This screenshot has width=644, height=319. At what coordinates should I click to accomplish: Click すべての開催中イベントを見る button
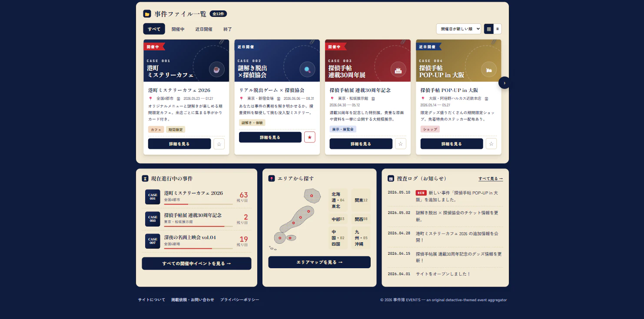coord(196,263)
